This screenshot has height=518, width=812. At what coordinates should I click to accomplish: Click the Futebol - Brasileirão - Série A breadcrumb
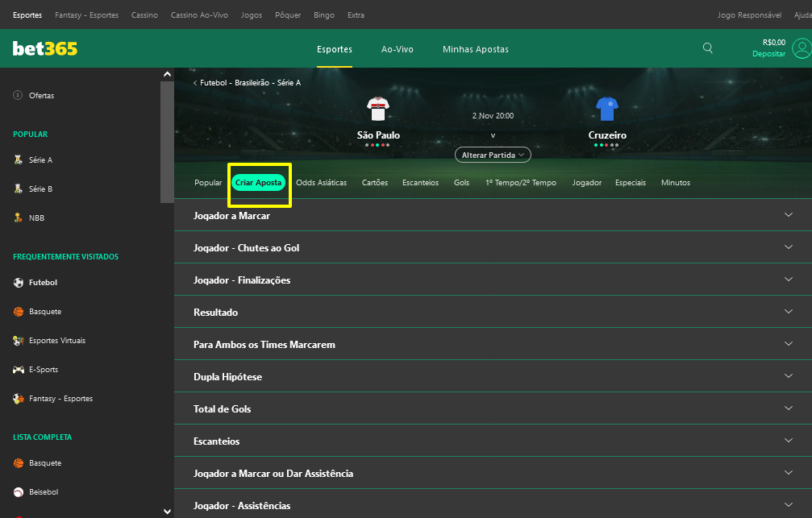point(250,83)
